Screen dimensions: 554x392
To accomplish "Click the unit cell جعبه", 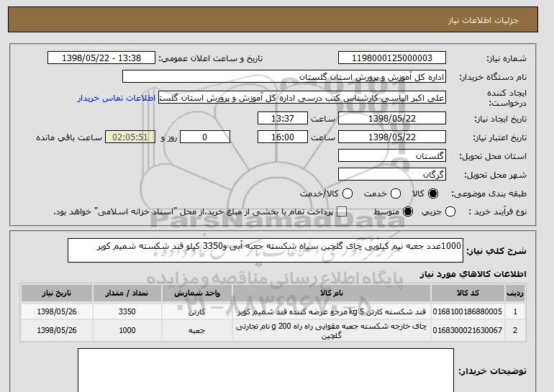I will 197,331.
